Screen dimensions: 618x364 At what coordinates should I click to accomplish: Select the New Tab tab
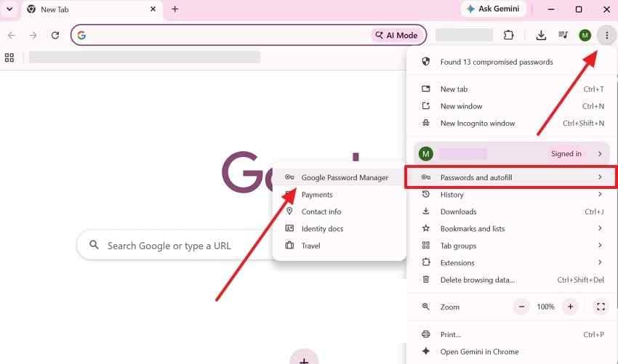click(x=92, y=9)
